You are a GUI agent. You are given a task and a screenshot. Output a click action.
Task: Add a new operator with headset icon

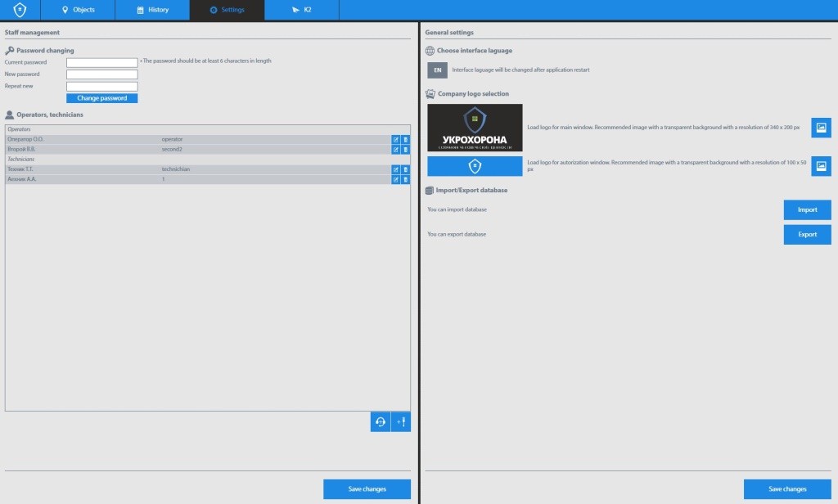pyautogui.click(x=380, y=421)
